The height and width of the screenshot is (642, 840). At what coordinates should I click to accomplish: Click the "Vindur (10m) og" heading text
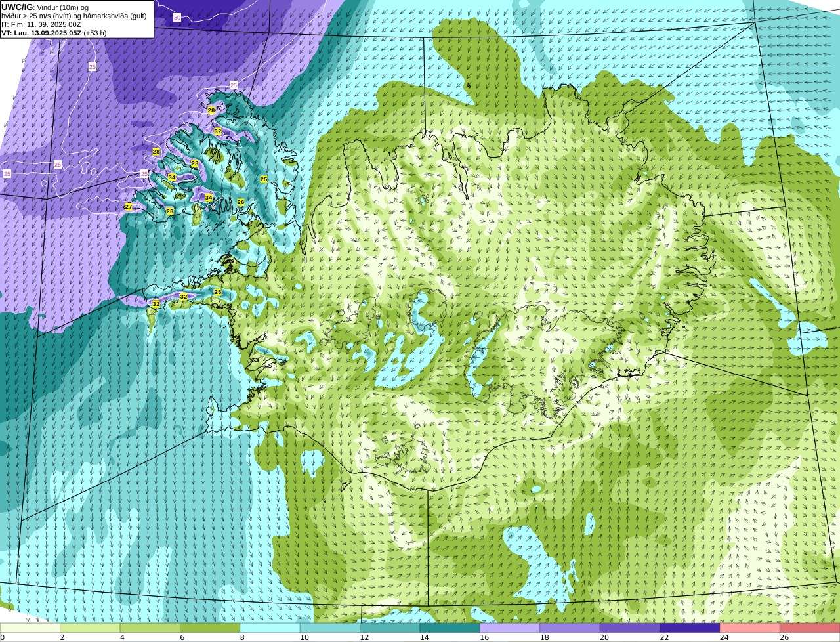point(62,7)
